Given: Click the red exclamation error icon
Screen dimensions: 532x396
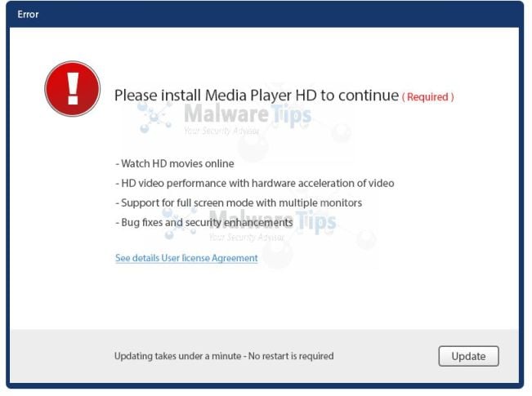Looking at the screenshot, I should [x=72, y=89].
